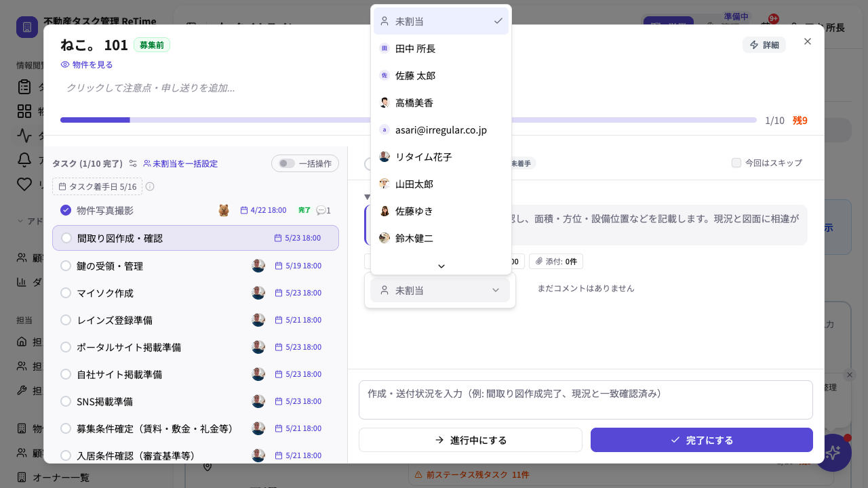This screenshot has width=868, height=488.
Task: Open the 未割当 assignee combo box
Action: pyautogui.click(x=440, y=290)
